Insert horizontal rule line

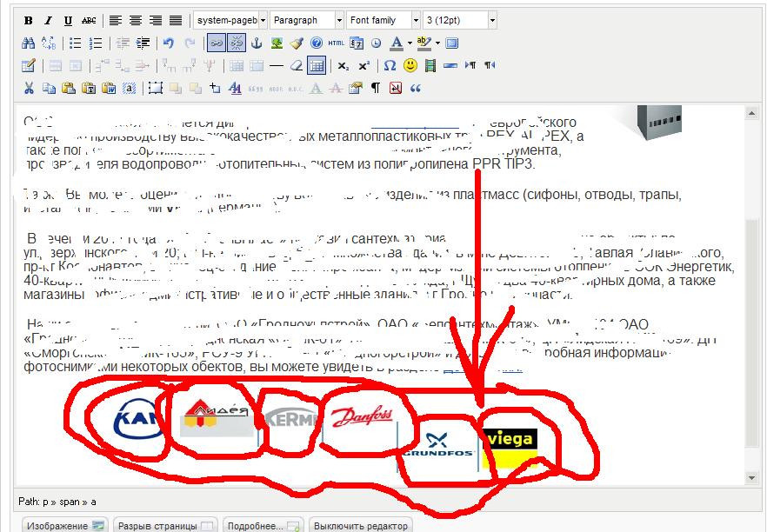coord(277,65)
